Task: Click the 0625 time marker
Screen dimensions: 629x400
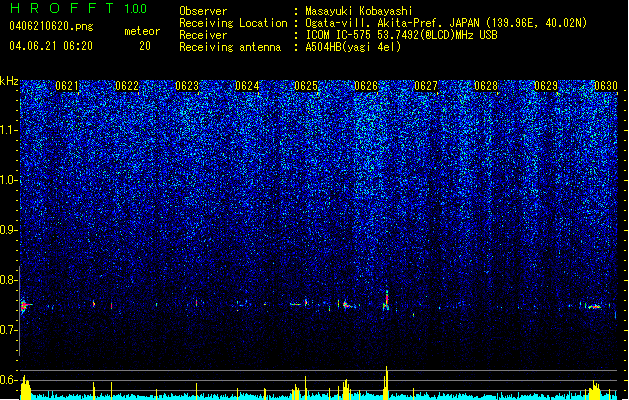Action: pos(306,86)
